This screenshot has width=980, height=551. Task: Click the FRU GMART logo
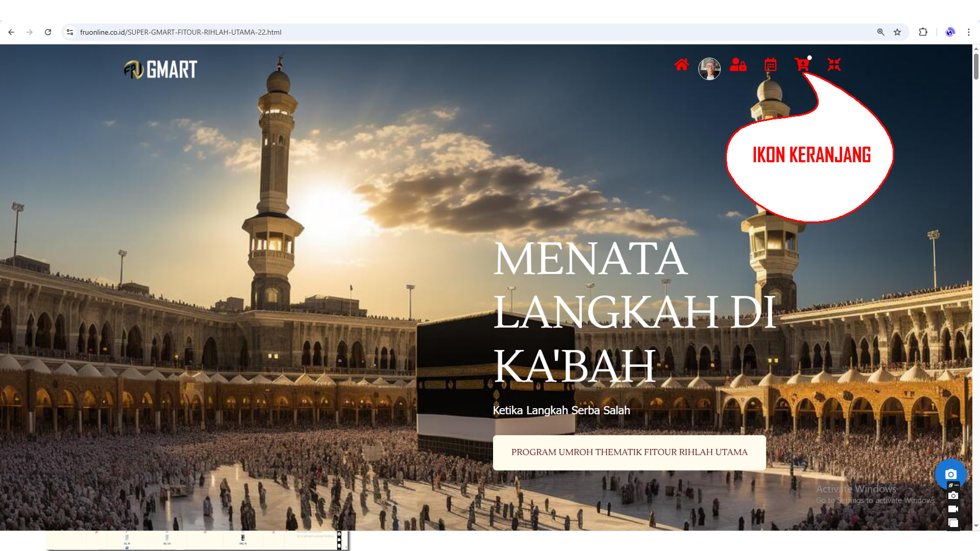pos(160,69)
